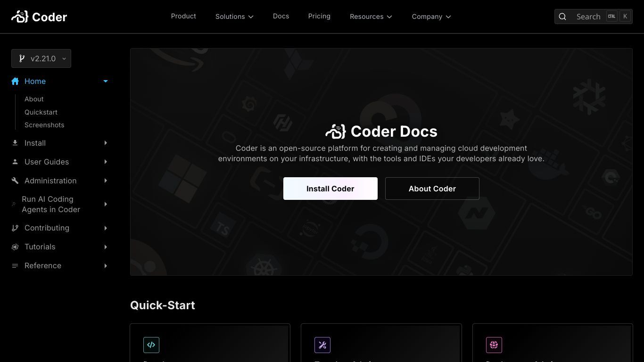Open the v2.21.0 version dropdown
Image resolution: width=644 pixels, height=362 pixels.
click(41, 58)
